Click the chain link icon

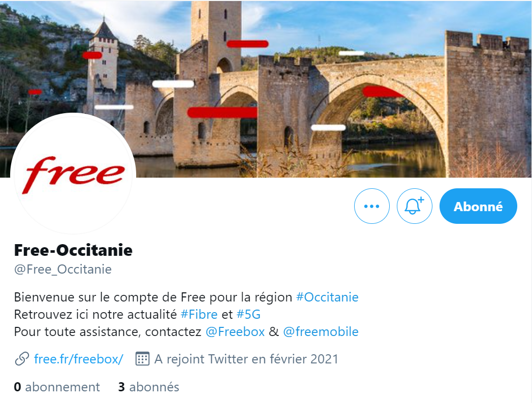click(22, 359)
